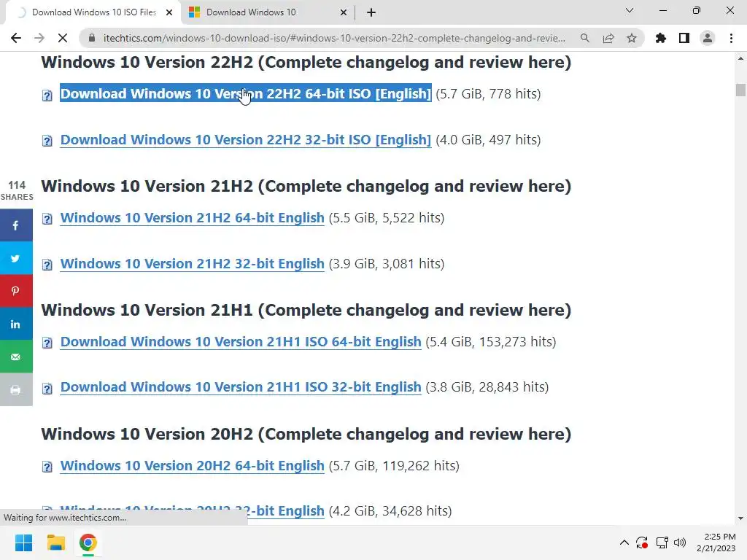Open Chrome's three-dot menu
The width and height of the screenshot is (747, 560).
[x=731, y=38]
